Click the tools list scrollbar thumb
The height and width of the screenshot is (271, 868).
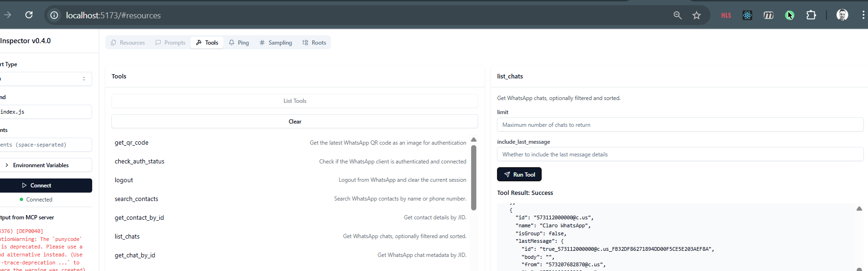pos(473,178)
